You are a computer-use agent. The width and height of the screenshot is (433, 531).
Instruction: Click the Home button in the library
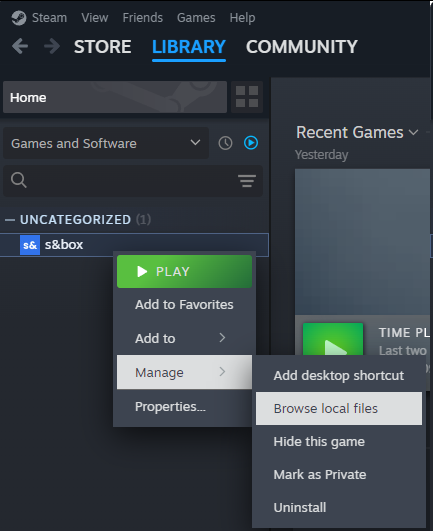(x=115, y=97)
